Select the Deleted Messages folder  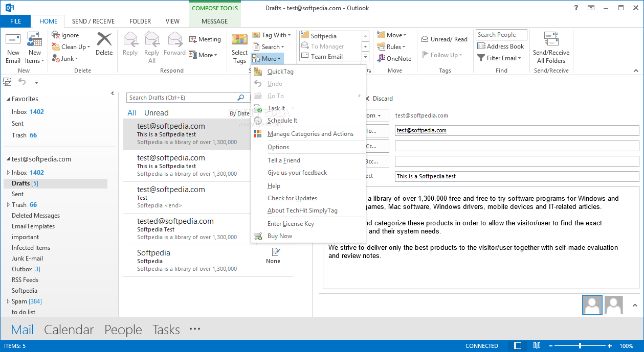pyautogui.click(x=36, y=216)
